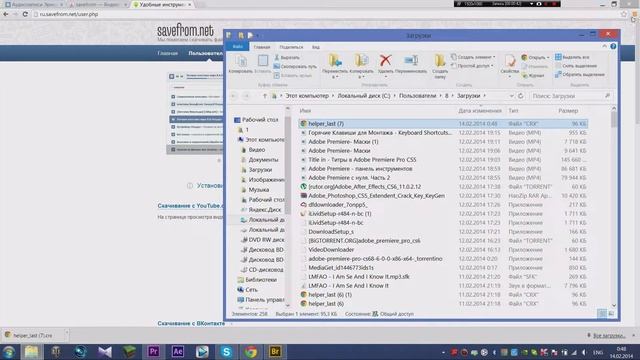The width and height of the screenshot is (640, 360).
Task: Expand the address bar history dropdown arrow
Action: (x=511, y=96)
